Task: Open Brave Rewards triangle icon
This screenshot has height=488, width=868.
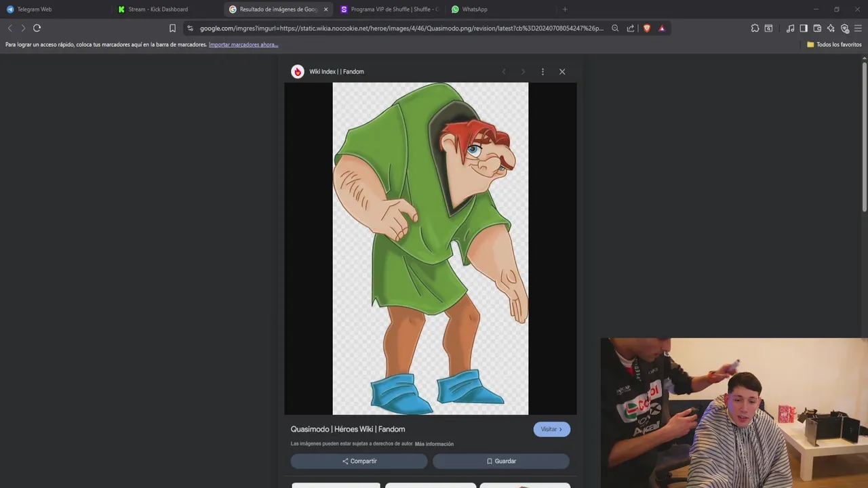Action: (662, 28)
